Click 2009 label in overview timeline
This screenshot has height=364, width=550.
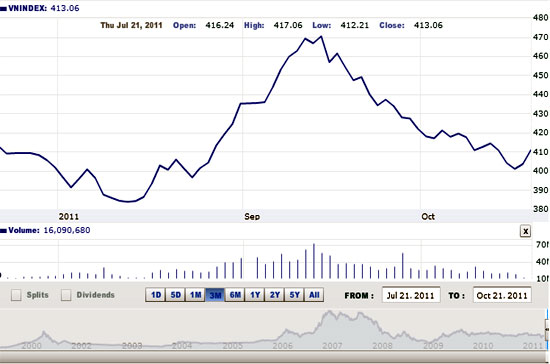433,345
